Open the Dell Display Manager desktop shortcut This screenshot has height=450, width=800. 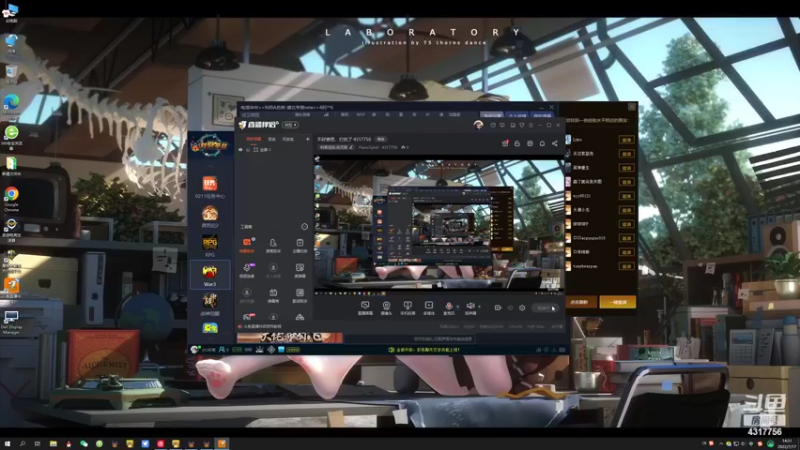coord(11,322)
